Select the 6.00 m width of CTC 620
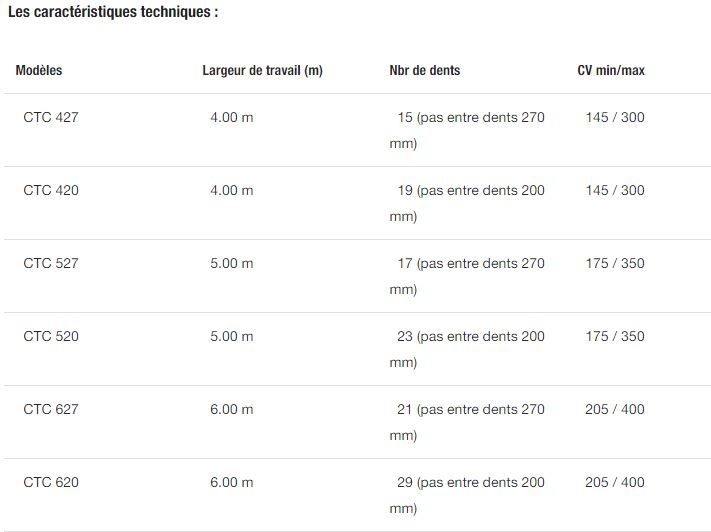The width and height of the screenshot is (711, 532). [232, 483]
